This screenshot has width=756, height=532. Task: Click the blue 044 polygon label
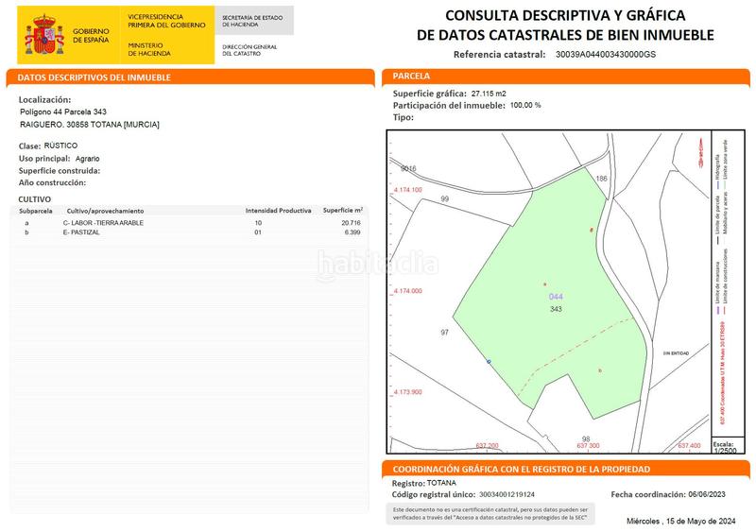556,297
